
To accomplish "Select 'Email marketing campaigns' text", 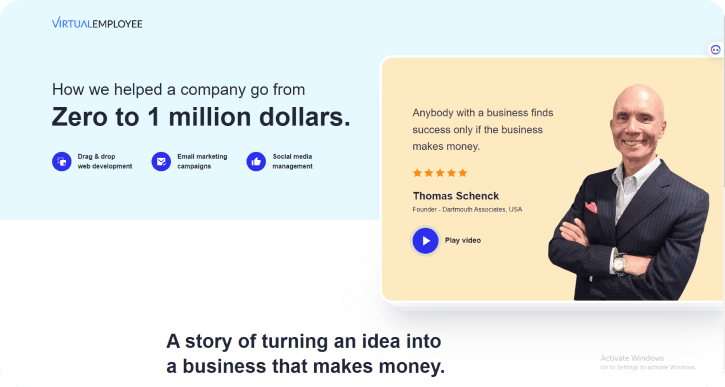I will (202, 161).
